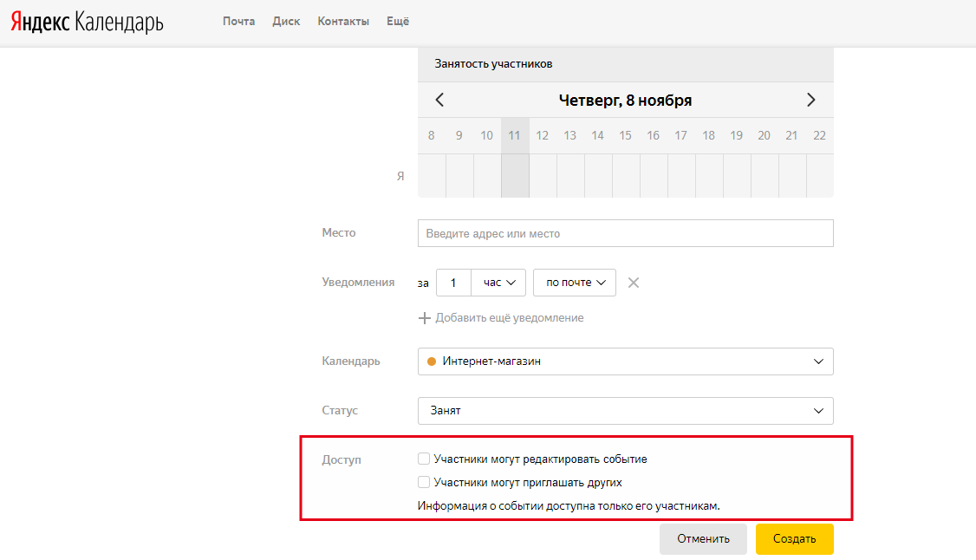The image size is (976, 560).
Task: Open Контакты from the header menu
Action: tap(343, 21)
